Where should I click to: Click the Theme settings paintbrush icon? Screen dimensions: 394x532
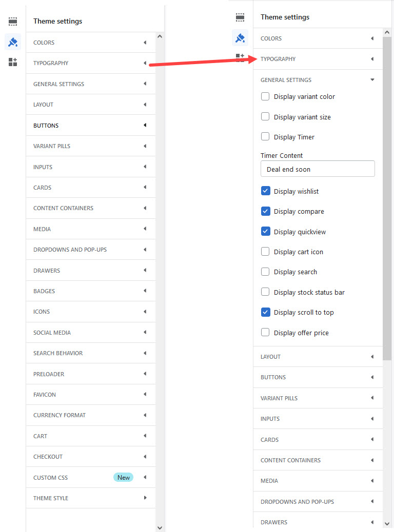(x=12, y=43)
